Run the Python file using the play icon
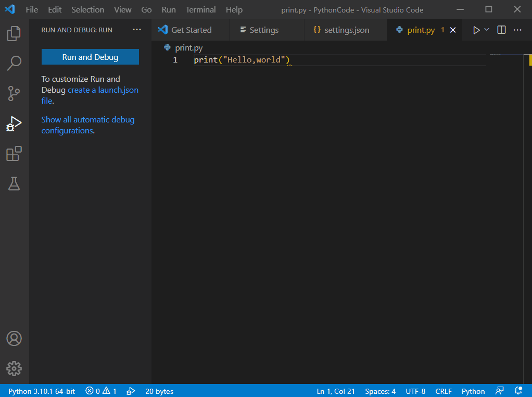The height and width of the screenshot is (397, 532). 477,30
